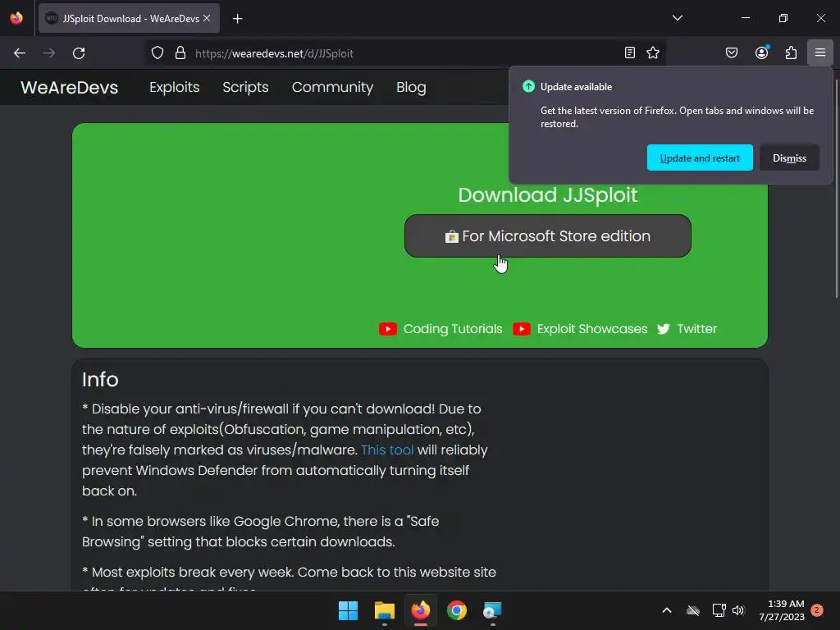Image resolution: width=840 pixels, height=630 pixels.
Task: Open the Scripts navigation item
Action: click(x=245, y=87)
